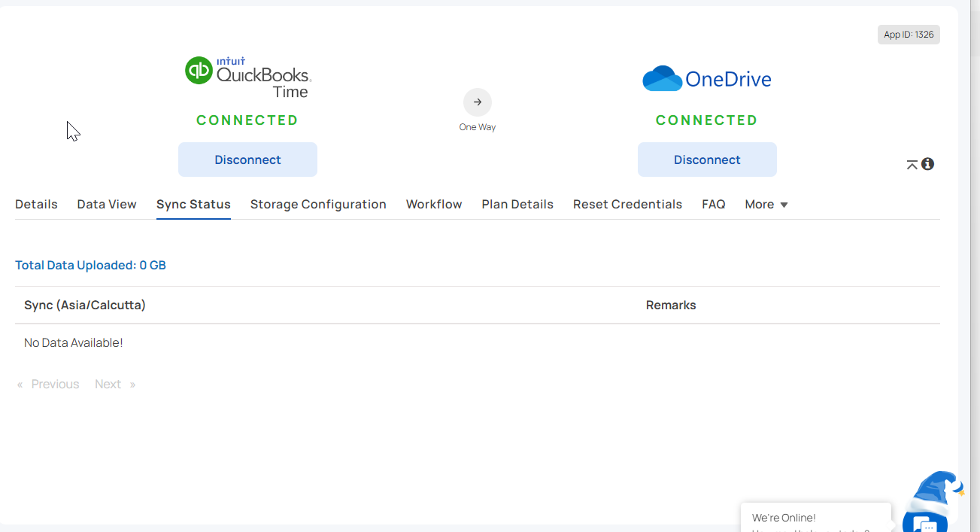Screen dimensions: 980x532
Task: Open the Storage Configuration tab
Action: [318, 205]
